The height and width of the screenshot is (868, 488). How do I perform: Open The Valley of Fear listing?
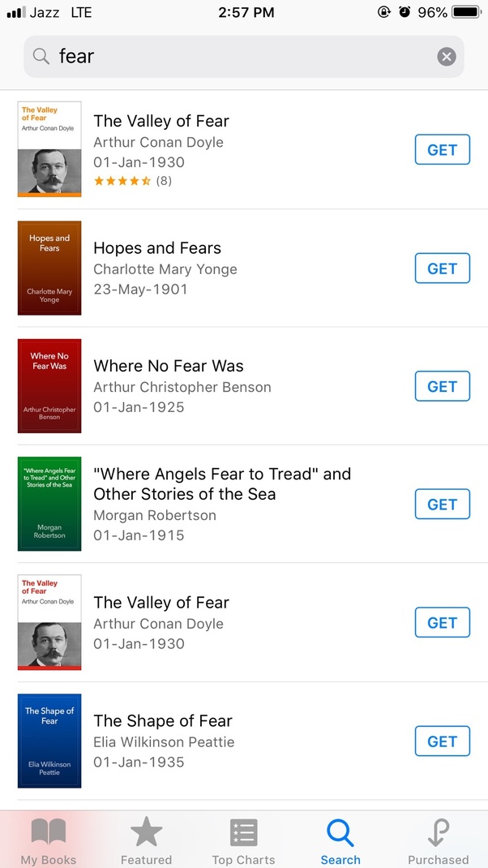pos(161,120)
